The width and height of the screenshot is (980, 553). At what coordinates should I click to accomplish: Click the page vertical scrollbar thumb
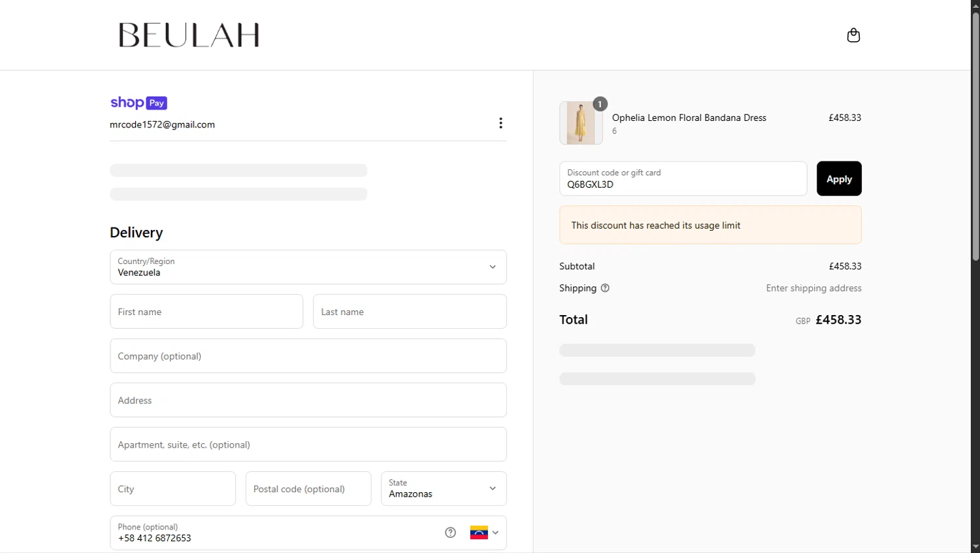point(975,136)
